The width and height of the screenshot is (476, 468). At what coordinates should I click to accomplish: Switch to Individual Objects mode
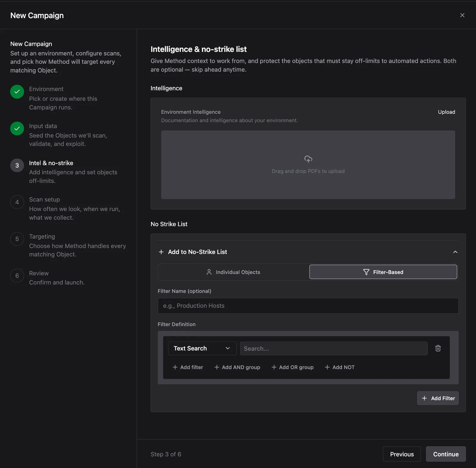(234, 272)
